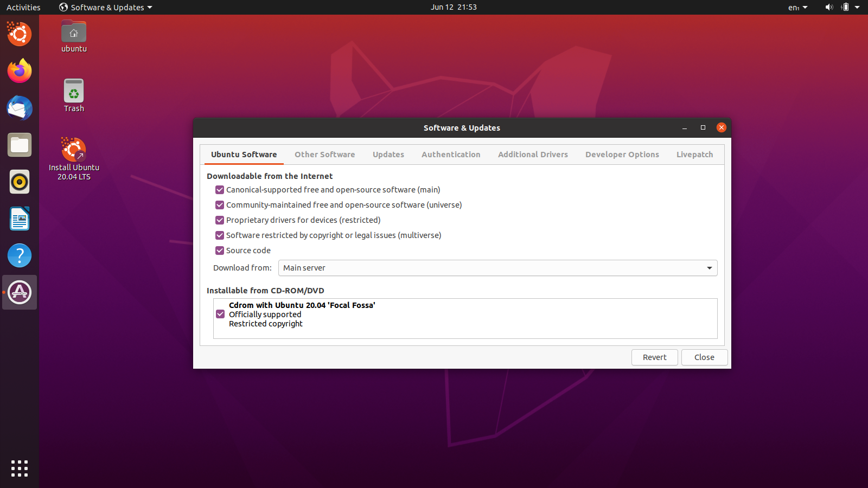Open the Activities overview
This screenshot has height=488, width=868.
[23, 7]
